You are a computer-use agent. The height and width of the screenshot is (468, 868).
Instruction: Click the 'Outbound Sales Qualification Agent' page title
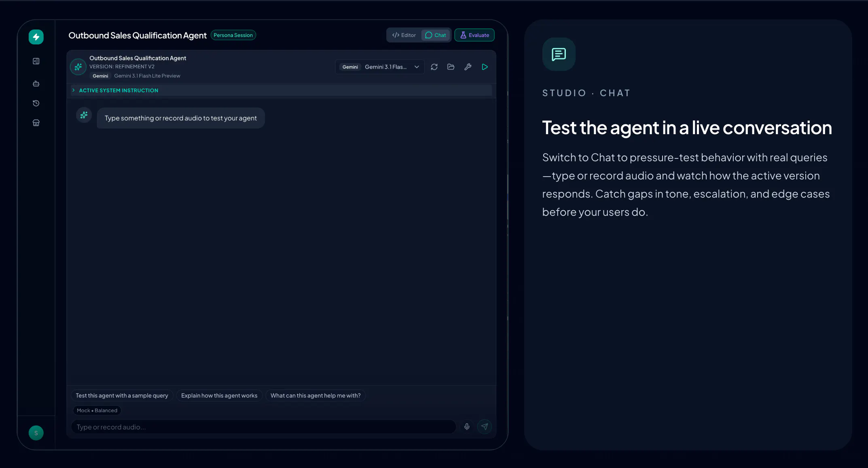pyautogui.click(x=138, y=36)
